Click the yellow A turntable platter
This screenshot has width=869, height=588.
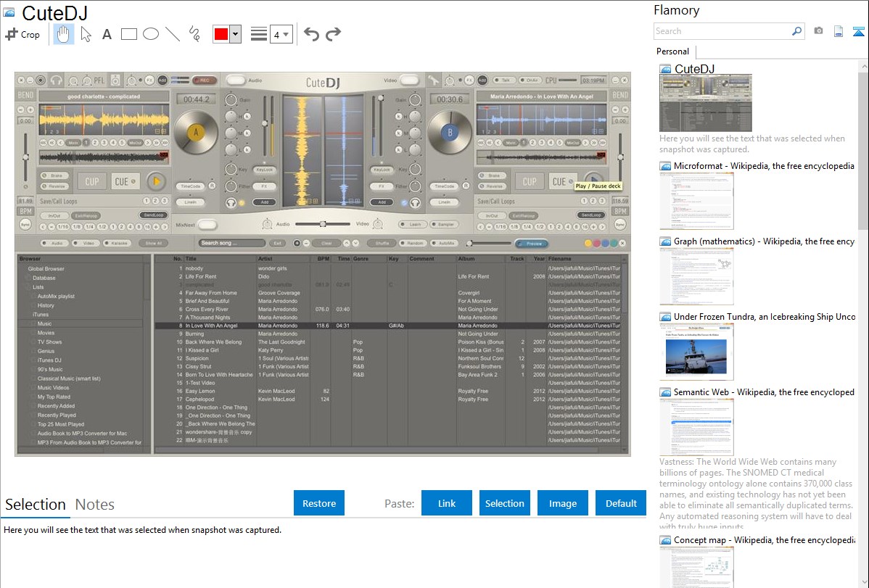pyautogui.click(x=195, y=133)
